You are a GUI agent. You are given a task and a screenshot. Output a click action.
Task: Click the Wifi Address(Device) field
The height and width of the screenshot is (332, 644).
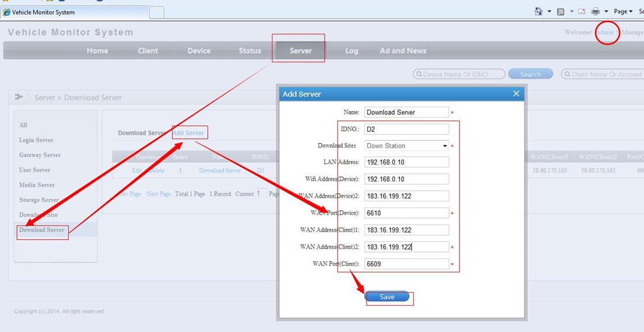pyautogui.click(x=406, y=179)
